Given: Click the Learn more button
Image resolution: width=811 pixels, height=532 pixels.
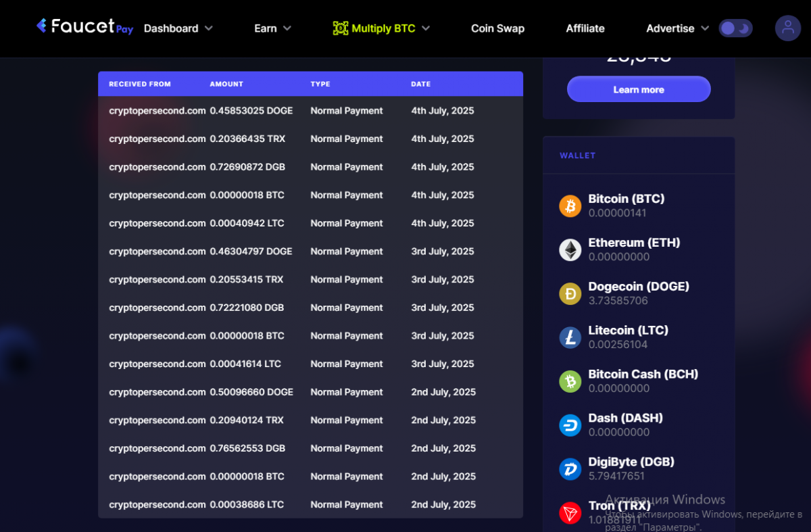Looking at the screenshot, I should click(639, 89).
